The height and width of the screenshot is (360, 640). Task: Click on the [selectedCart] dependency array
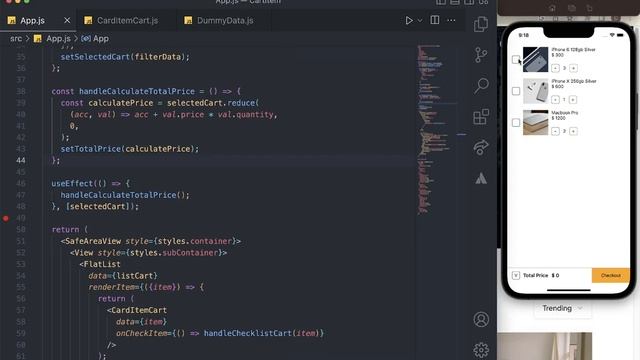pyautogui.click(x=99, y=207)
